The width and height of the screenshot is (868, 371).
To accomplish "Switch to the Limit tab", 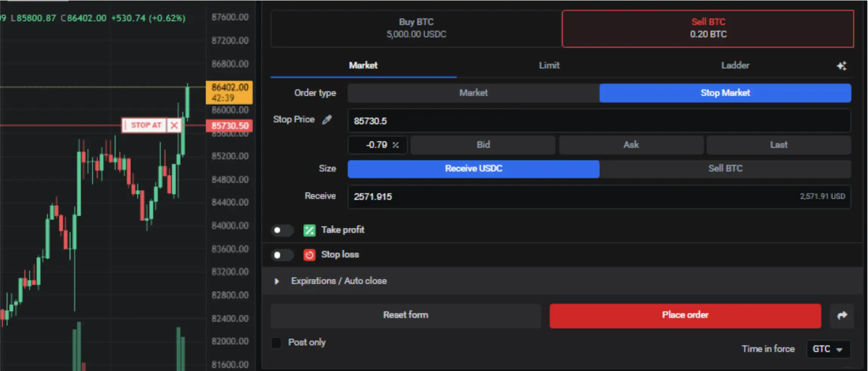I will (x=549, y=65).
